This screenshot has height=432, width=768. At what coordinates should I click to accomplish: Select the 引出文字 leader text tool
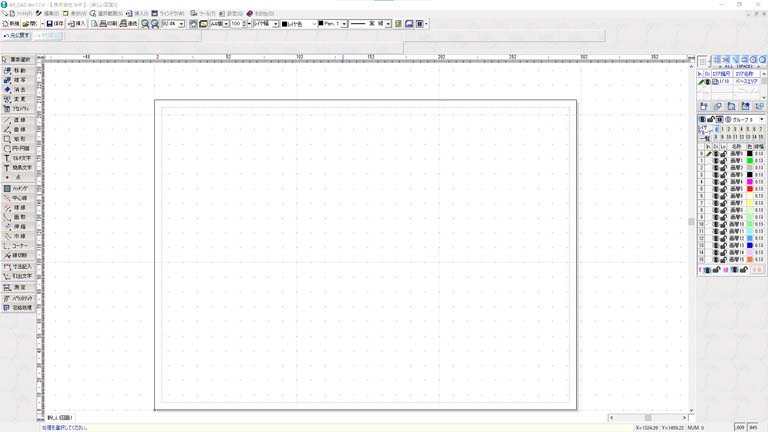coord(17,276)
